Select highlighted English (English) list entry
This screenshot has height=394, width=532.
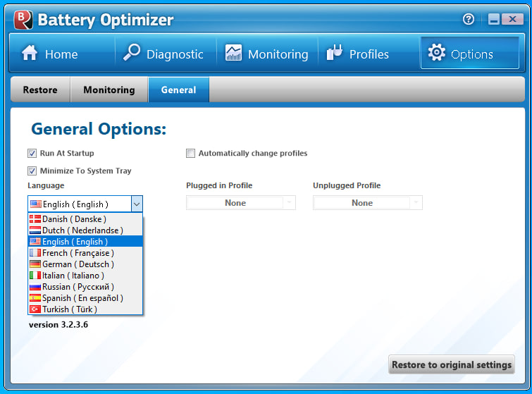click(85, 241)
